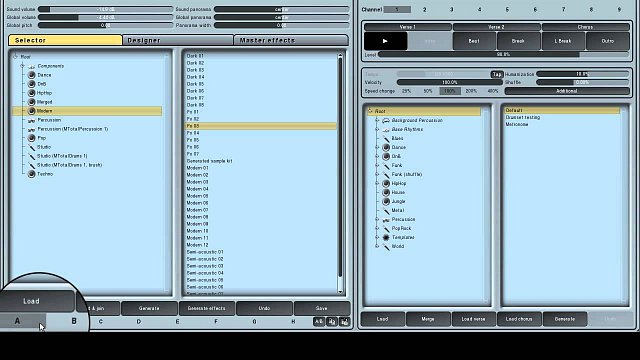Click the Pop Rock drumstick icon
The image size is (640, 360).
pos(386,228)
